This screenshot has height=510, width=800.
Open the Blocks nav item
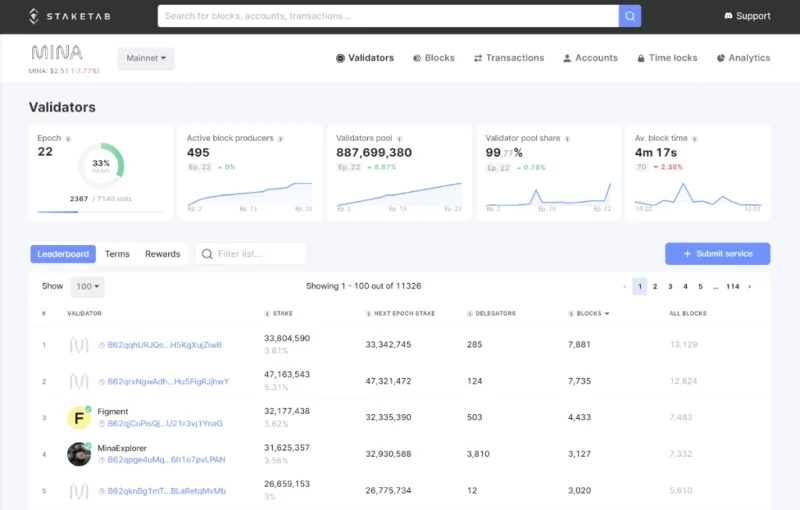coord(434,58)
